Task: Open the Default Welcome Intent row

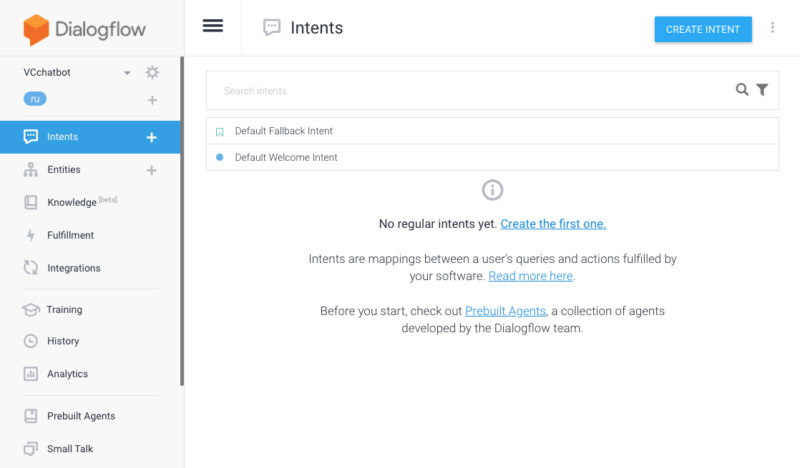Action: 492,157
